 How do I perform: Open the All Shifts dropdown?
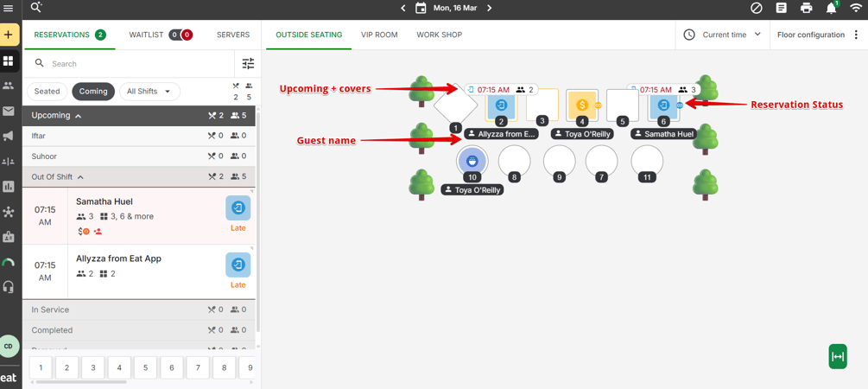(x=149, y=92)
